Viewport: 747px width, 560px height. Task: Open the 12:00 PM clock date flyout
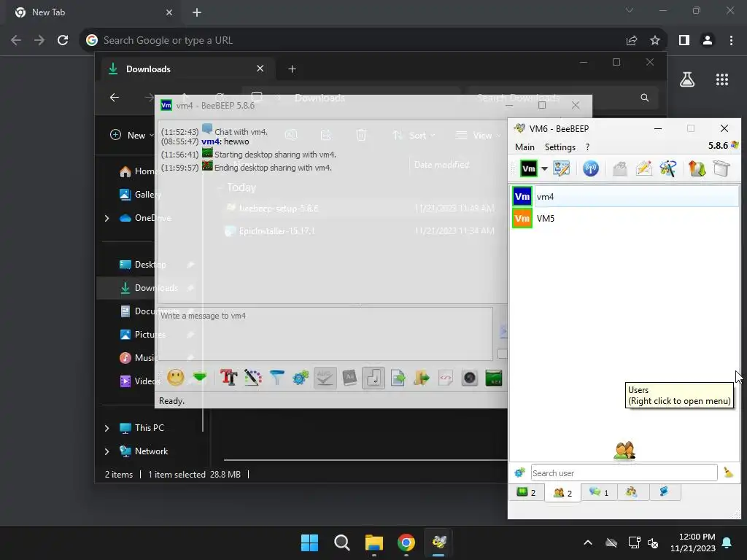click(693, 542)
